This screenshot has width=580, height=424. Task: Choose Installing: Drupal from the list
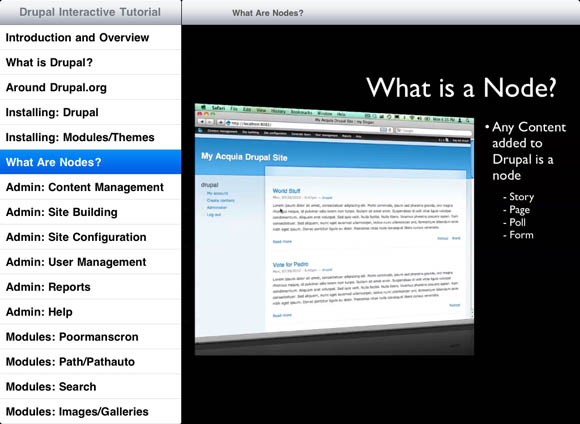tap(90, 112)
